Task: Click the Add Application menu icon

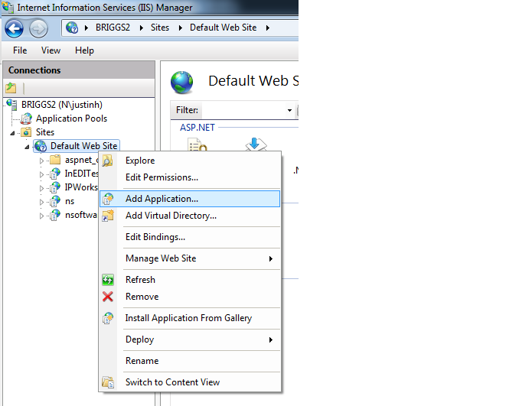Action: coord(108,199)
